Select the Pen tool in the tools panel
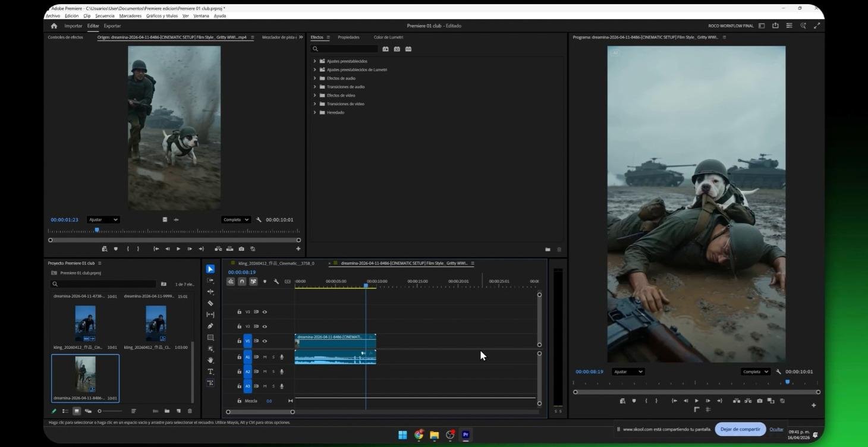868x447 pixels. click(210, 326)
